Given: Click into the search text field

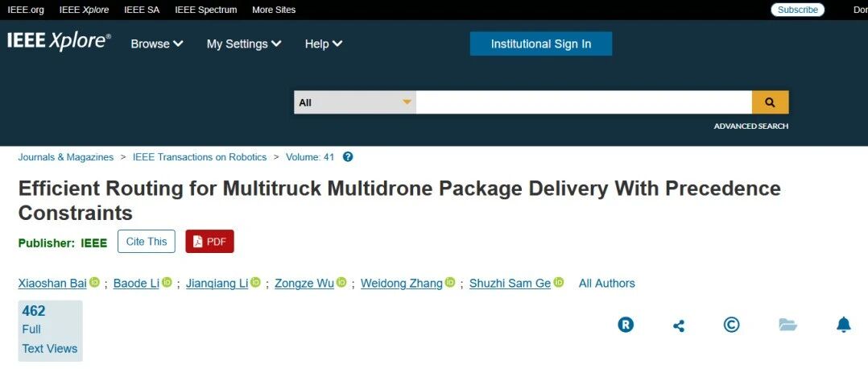Looking at the screenshot, I should tap(584, 102).
